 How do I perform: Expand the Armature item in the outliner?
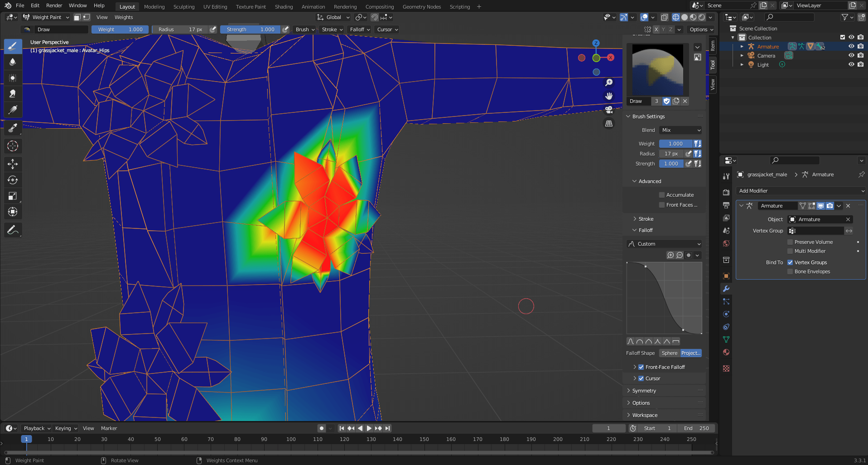click(742, 46)
